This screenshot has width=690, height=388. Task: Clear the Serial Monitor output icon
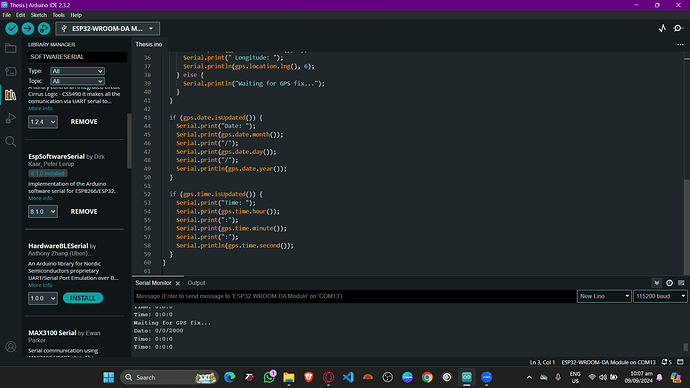(681, 283)
